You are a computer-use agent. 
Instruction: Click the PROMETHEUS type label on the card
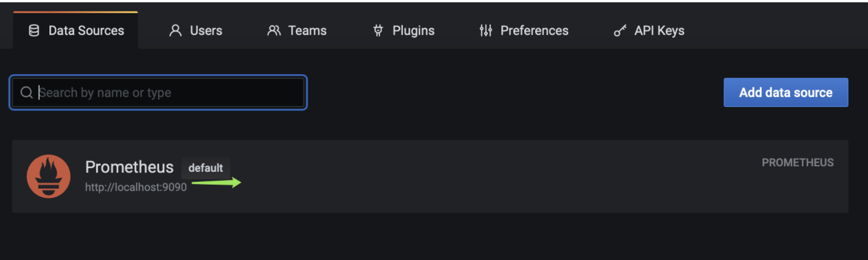point(798,163)
